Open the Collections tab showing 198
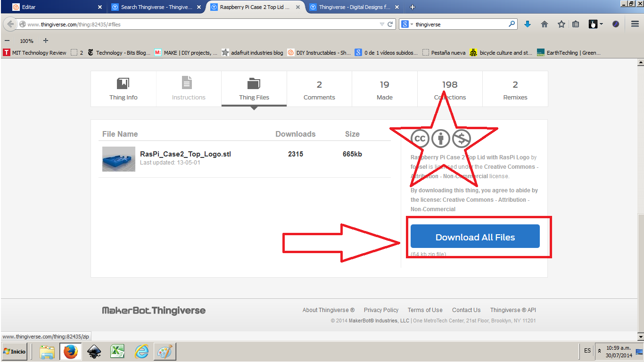 (x=450, y=89)
